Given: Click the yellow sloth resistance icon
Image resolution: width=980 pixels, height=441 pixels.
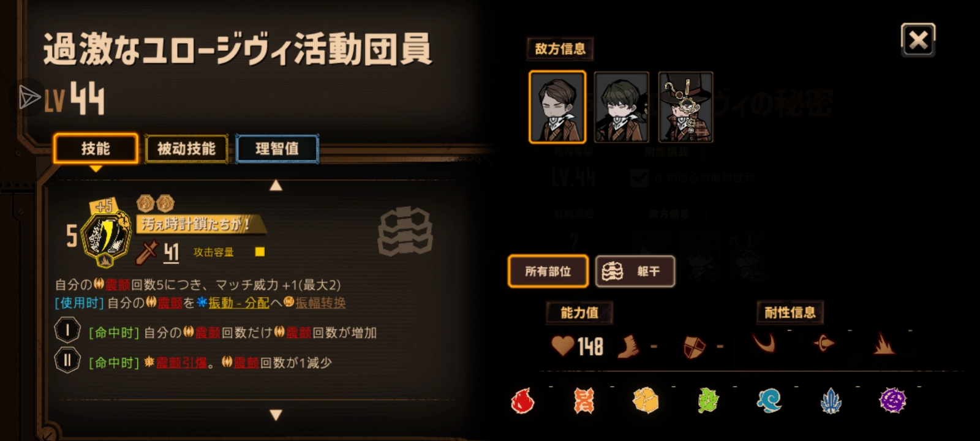Looking at the screenshot, I should 646,401.
